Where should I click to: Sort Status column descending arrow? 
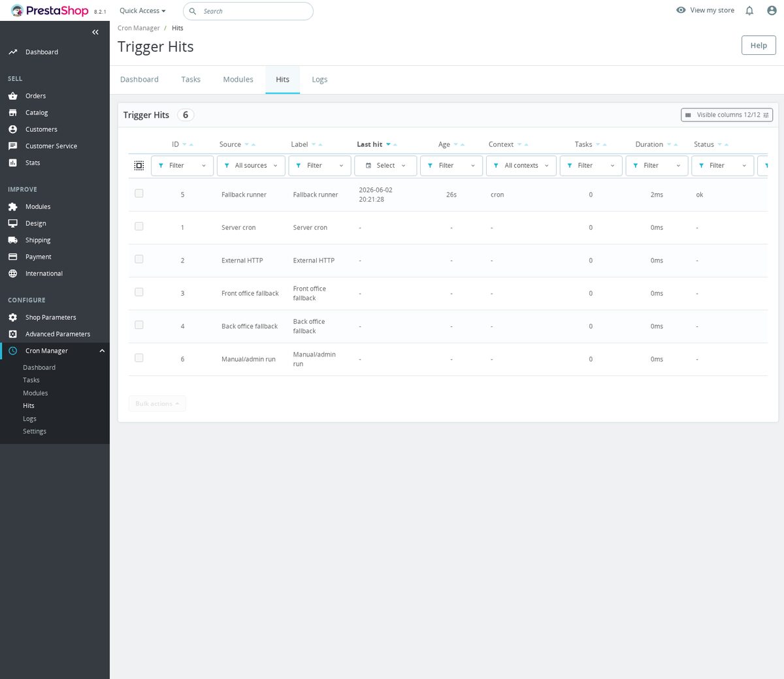pyautogui.click(x=719, y=145)
